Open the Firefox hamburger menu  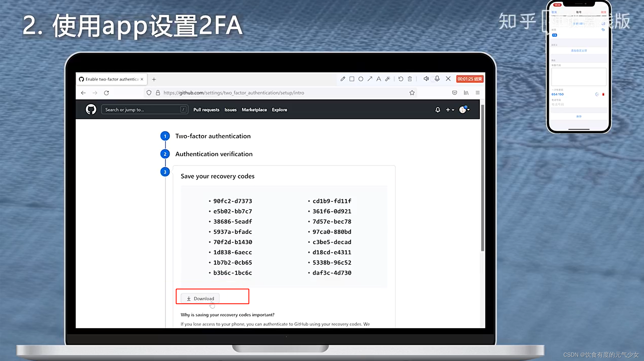(478, 93)
